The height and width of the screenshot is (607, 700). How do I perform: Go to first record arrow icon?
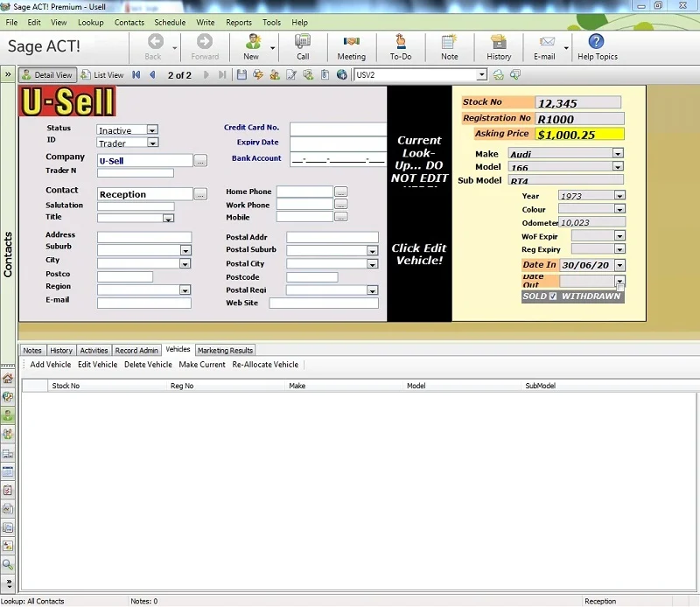[x=136, y=75]
